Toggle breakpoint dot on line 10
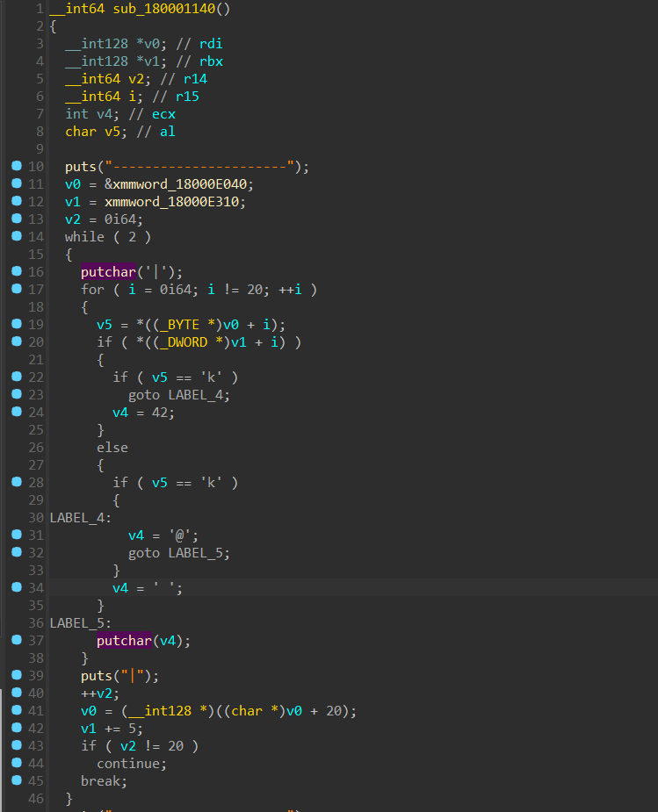 17,166
